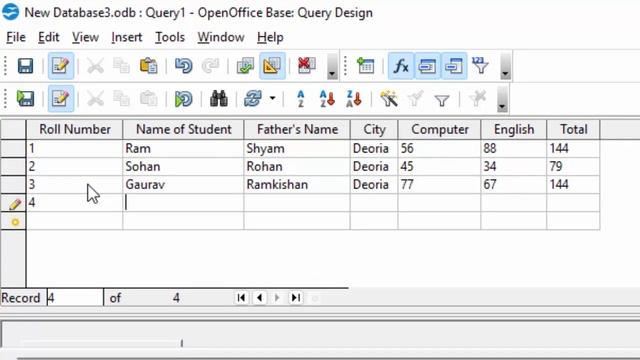Screen dimensions: 640x360
Task: Toggle Edit Mode in the top toolbar
Action: [x=60, y=66]
